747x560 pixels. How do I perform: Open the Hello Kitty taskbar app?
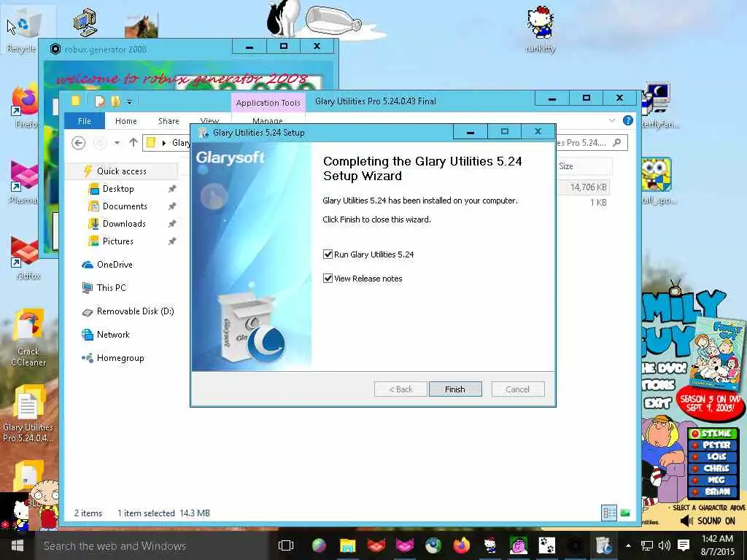point(489,545)
